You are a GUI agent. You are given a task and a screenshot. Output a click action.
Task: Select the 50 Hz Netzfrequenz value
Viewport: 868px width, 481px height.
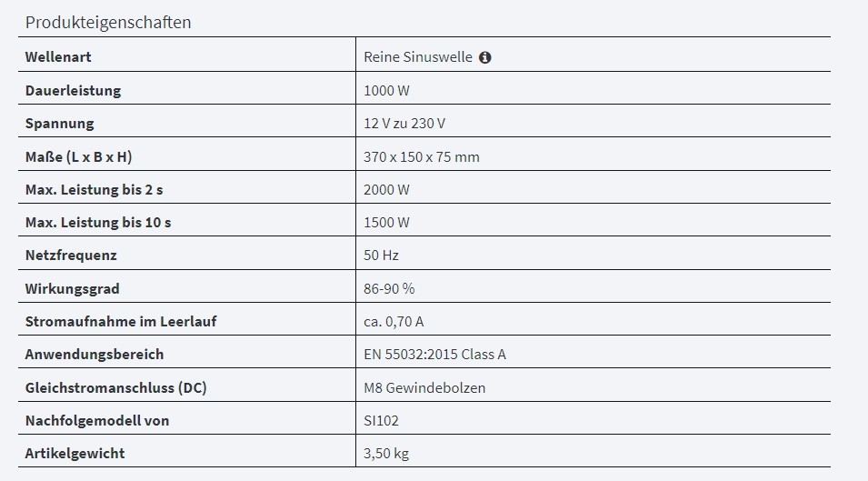pyautogui.click(x=381, y=256)
